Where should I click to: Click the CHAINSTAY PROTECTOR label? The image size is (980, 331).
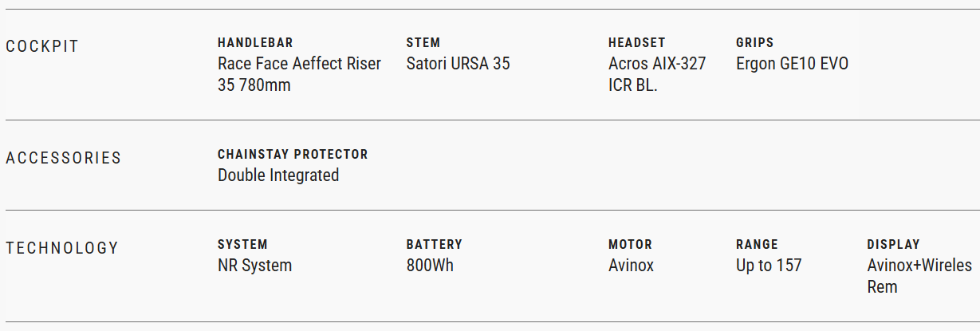tap(293, 154)
